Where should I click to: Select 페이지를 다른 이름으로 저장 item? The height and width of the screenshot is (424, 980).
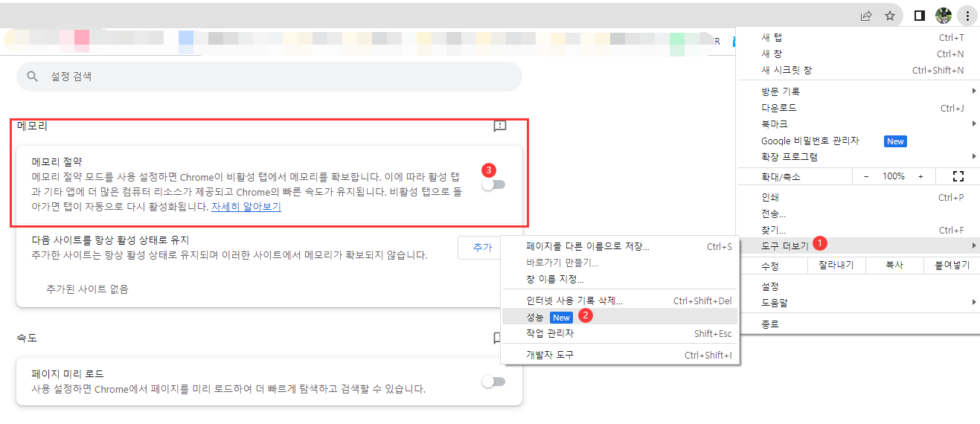click(x=620, y=246)
